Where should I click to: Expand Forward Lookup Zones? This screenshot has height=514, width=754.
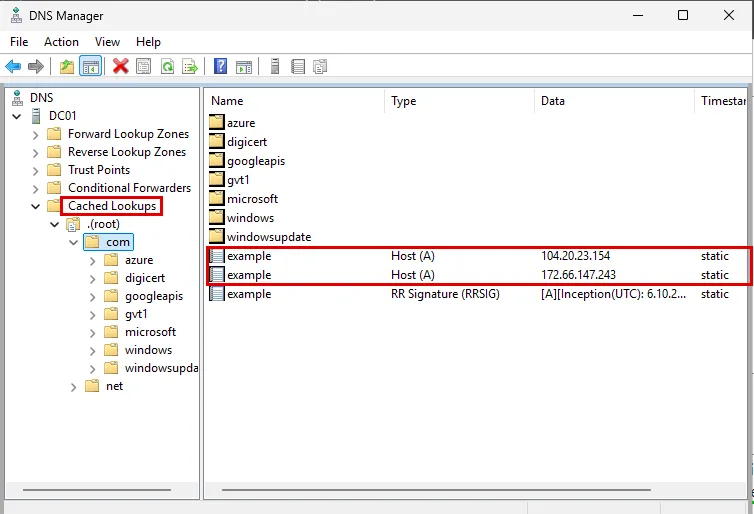pyautogui.click(x=35, y=135)
